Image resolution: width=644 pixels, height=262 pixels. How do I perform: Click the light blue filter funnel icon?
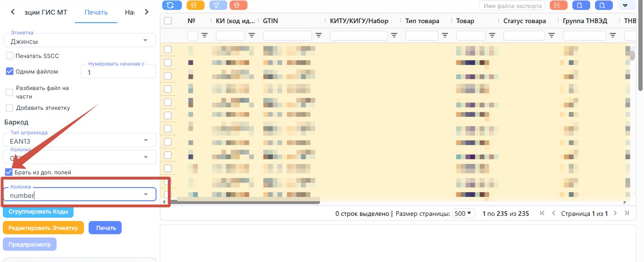click(x=217, y=5)
